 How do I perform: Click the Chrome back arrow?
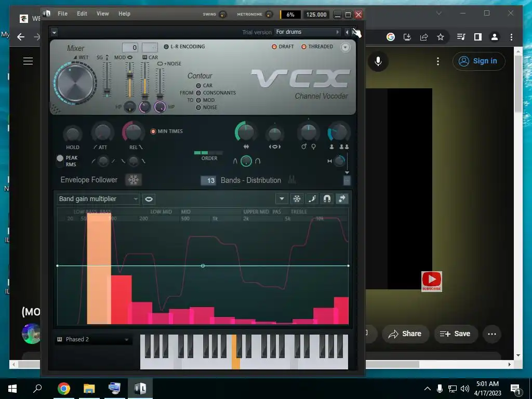coord(21,37)
